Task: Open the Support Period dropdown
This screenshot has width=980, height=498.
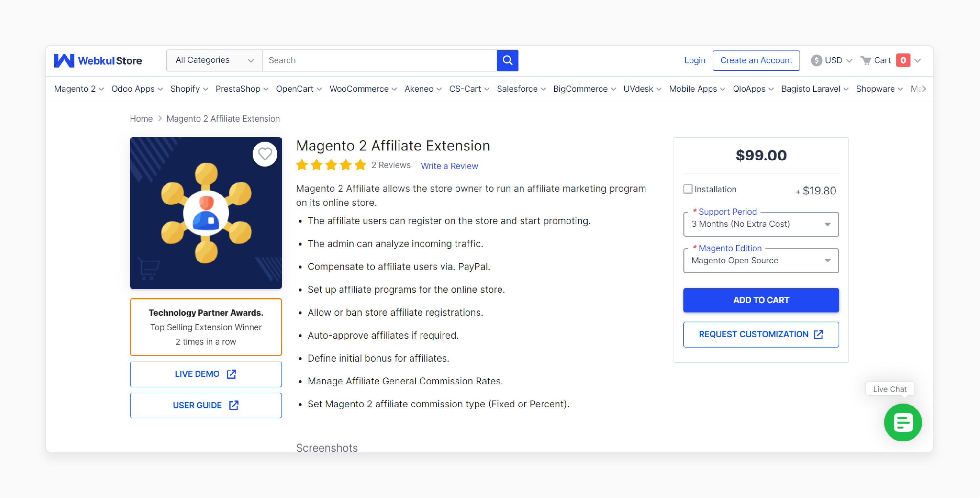Action: 761,224
